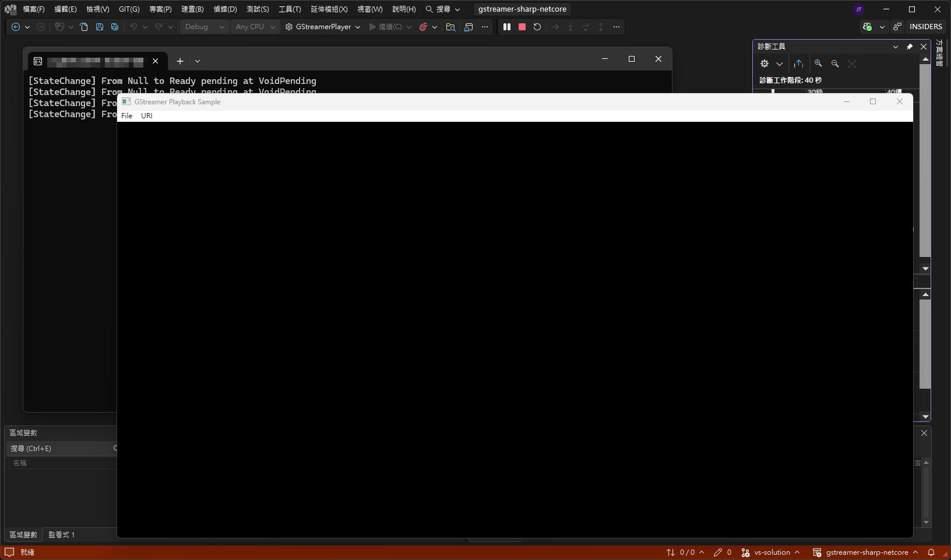Zoom in on the diagnostic timeline
Screen dimensions: 951x560
coord(818,64)
